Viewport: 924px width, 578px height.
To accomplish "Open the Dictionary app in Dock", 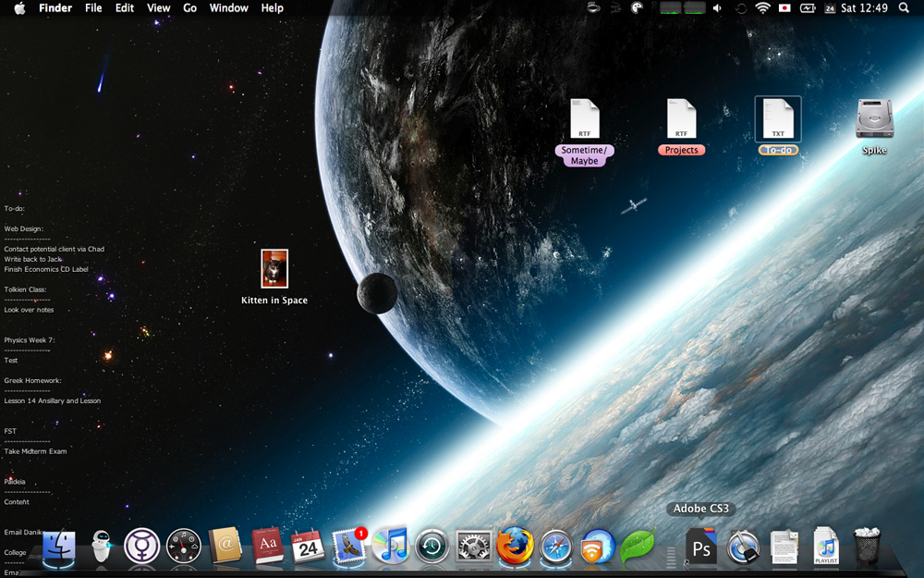I will 268,546.
